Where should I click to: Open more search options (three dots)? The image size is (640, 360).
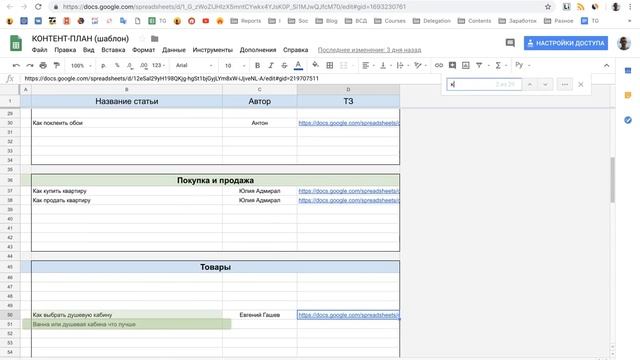point(564,84)
